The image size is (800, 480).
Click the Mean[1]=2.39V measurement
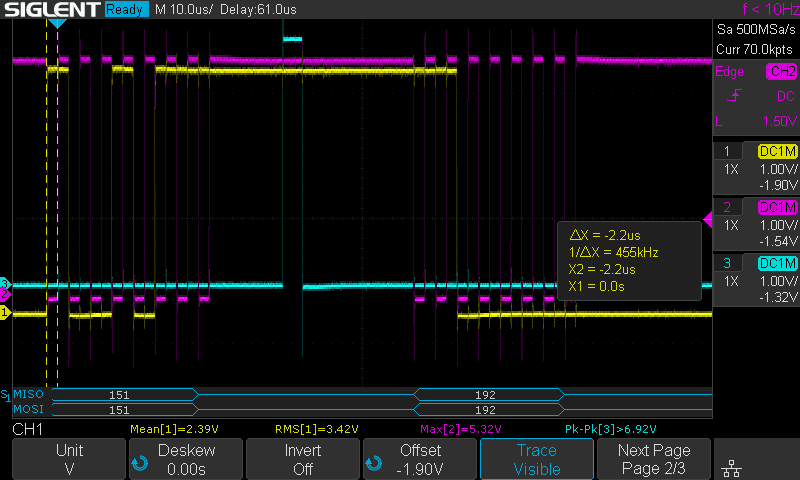(174, 429)
